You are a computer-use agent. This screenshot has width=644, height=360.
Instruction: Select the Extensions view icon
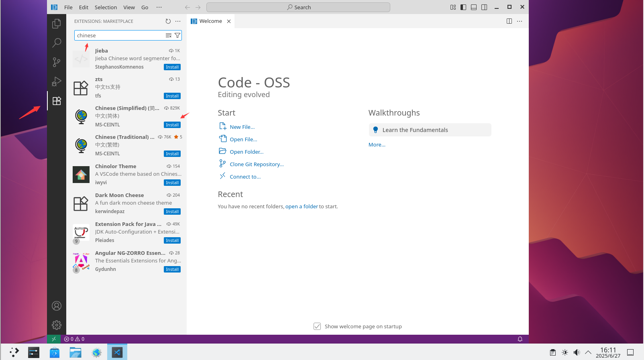(x=57, y=101)
